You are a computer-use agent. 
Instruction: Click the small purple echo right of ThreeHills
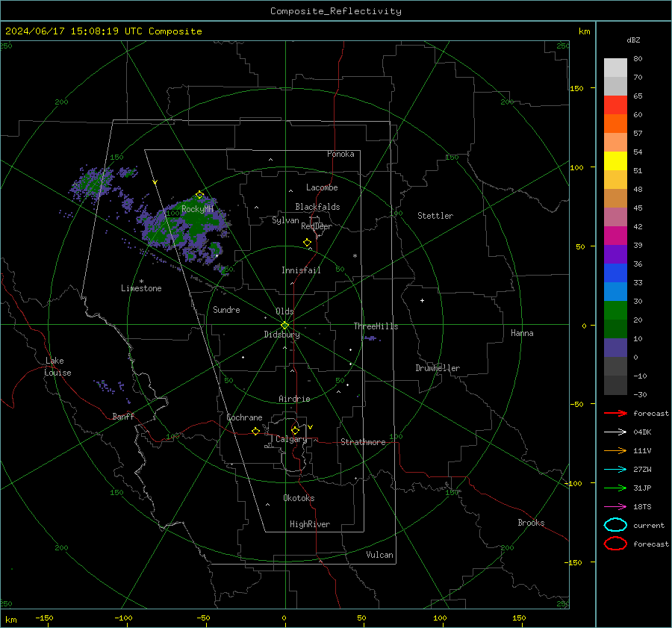pyautogui.click(x=371, y=339)
